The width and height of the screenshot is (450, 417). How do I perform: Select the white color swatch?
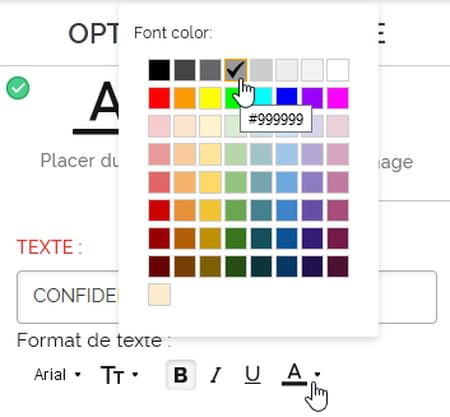coord(338,70)
